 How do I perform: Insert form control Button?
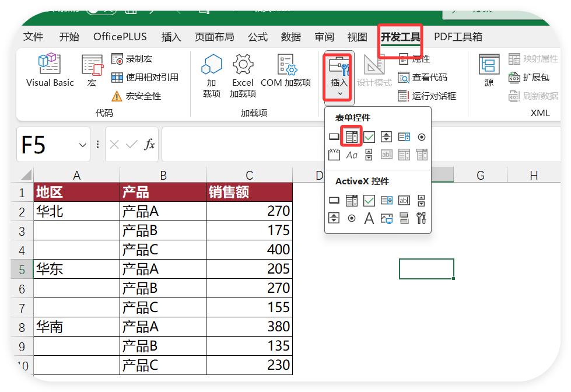334,137
